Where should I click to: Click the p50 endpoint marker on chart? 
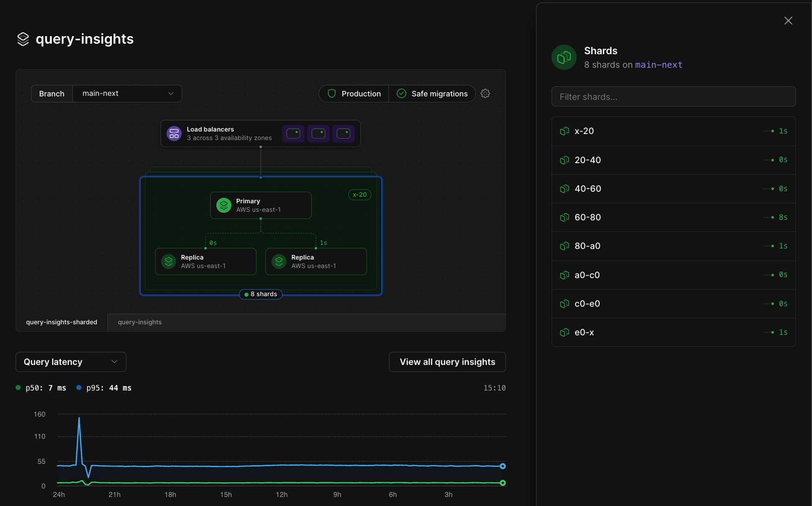pos(502,483)
